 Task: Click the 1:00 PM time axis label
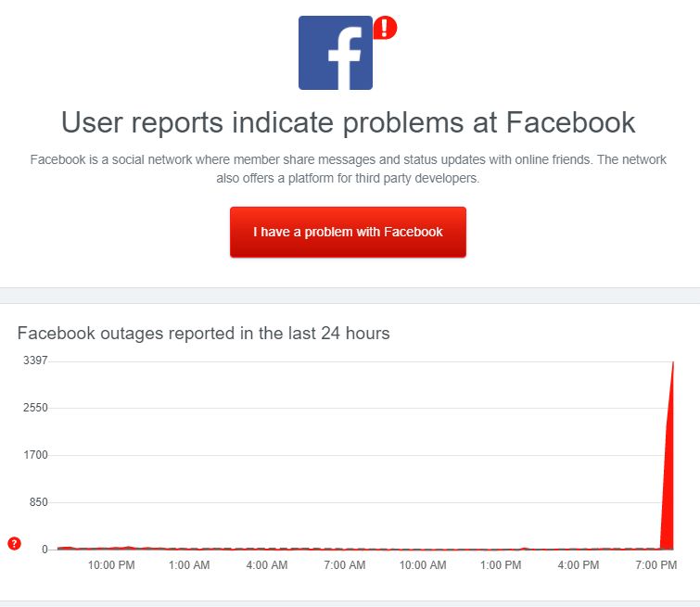coord(501,565)
